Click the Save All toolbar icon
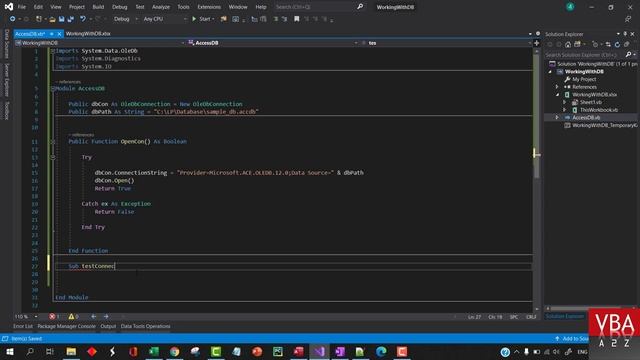640x360 pixels. pyautogui.click(x=71, y=19)
